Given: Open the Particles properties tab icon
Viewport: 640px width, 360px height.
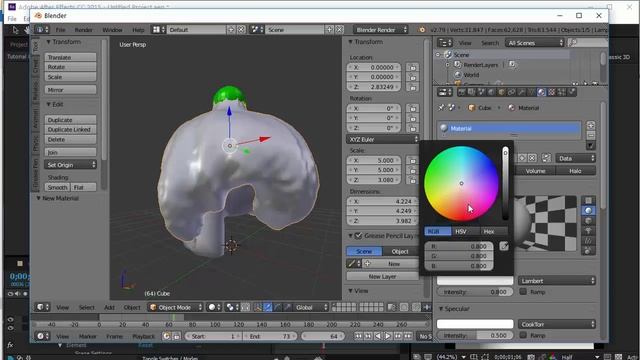Looking at the screenshot, I should tap(562, 92).
